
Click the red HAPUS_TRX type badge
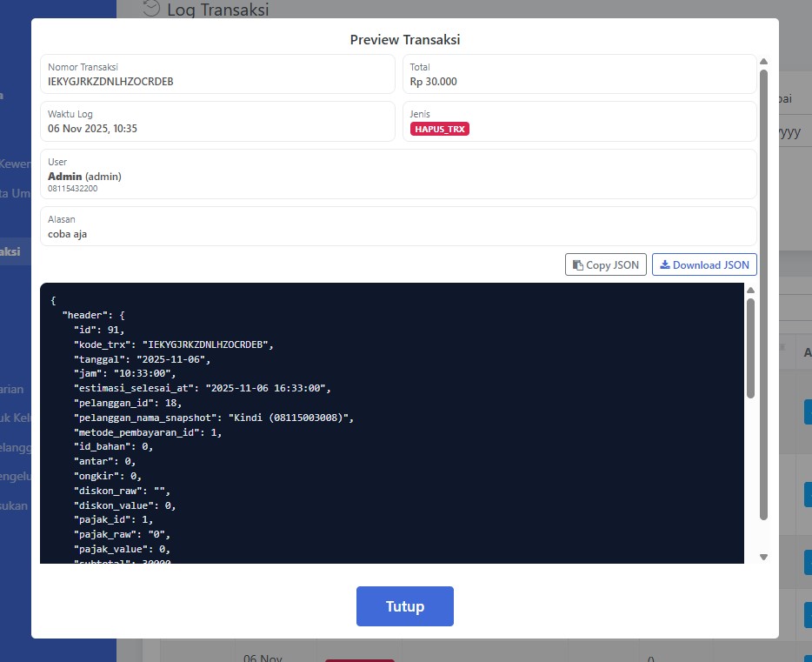coord(440,129)
